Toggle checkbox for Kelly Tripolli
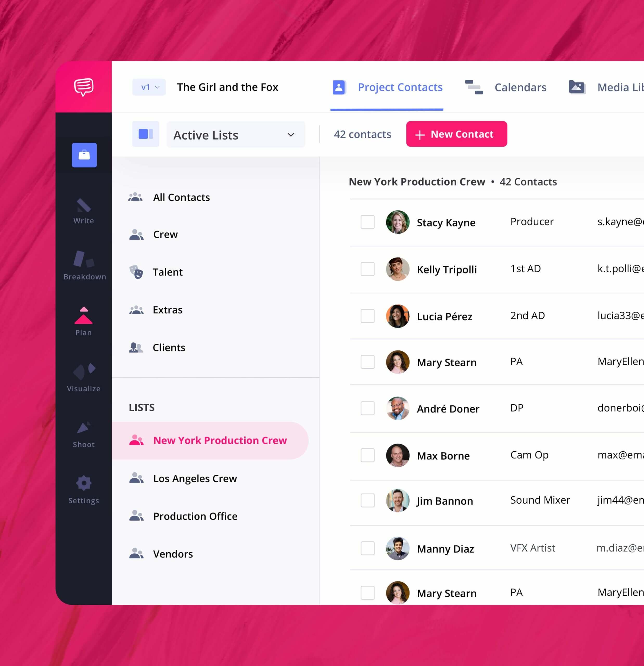This screenshot has height=666, width=644. 367,269
